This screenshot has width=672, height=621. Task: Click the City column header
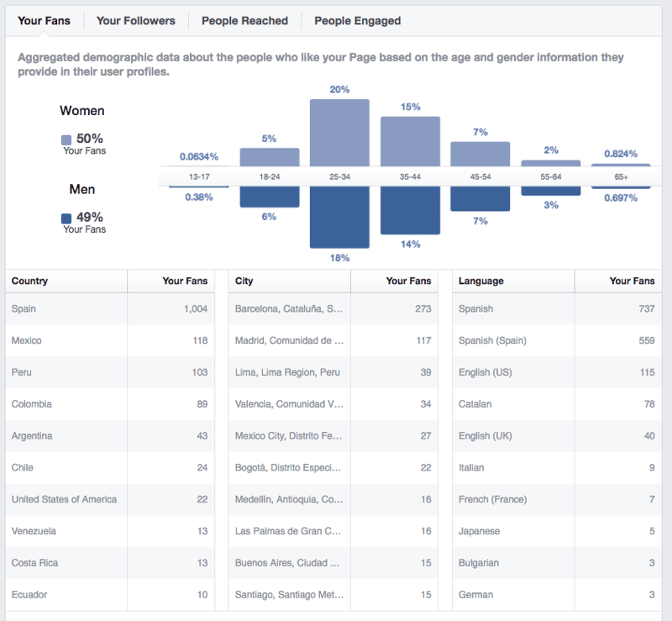pyautogui.click(x=244, y=282)
